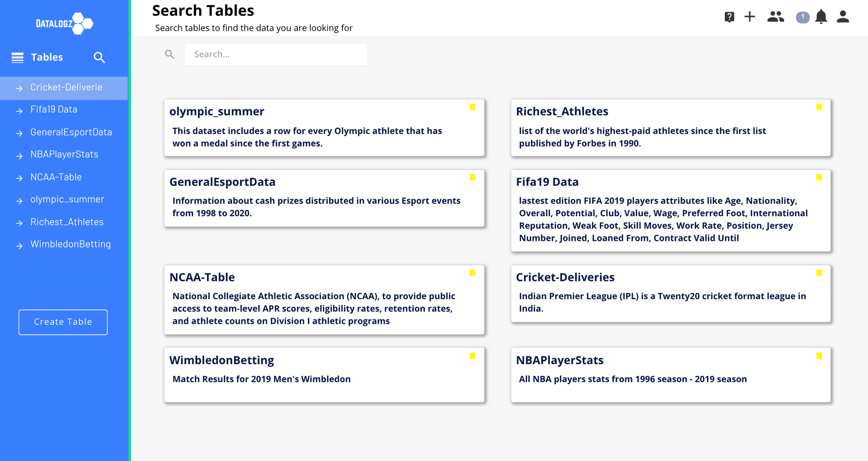Toggle bookmark on WimbledonBetting card
The width and height of the screenshot is (868, 461).
pyautogui.click(x=473, y=356)
